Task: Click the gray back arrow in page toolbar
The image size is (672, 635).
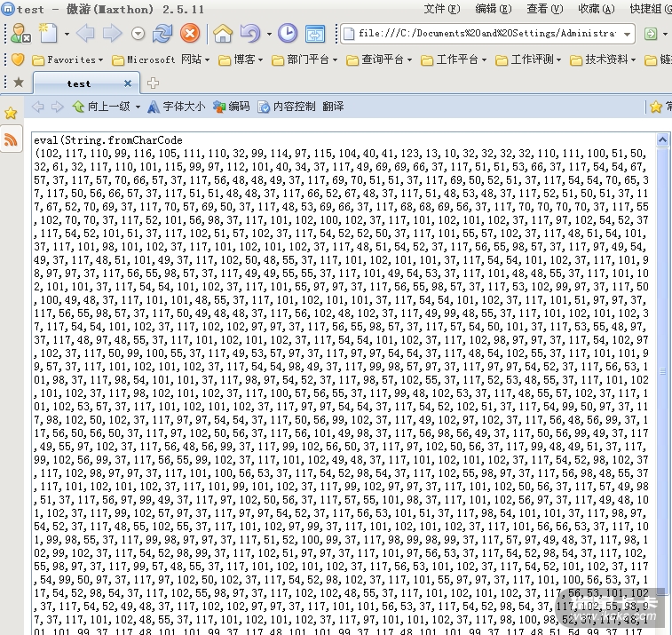Action: pos(37,107)
